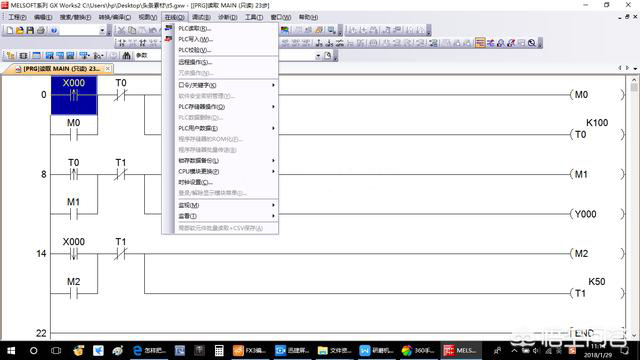Click the Navigation window tree icon
The width and height of the screenshot is (640, 360).
pyautogui.click(x=11, y=56)
